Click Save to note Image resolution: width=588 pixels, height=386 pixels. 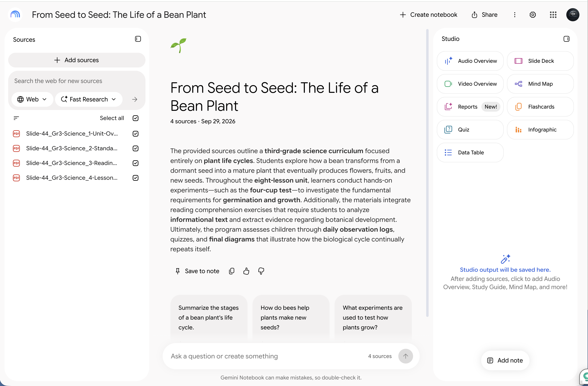point(197,271)
